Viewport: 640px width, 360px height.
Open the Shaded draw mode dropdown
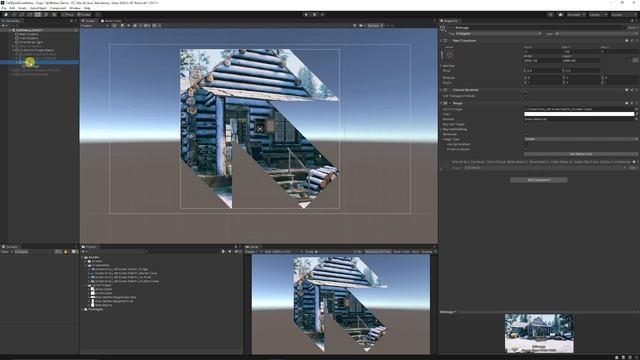coord(95,26)
